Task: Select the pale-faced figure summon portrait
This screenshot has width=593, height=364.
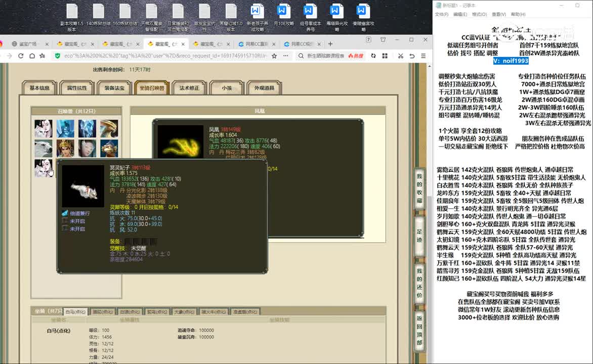Action: point(88,148)
